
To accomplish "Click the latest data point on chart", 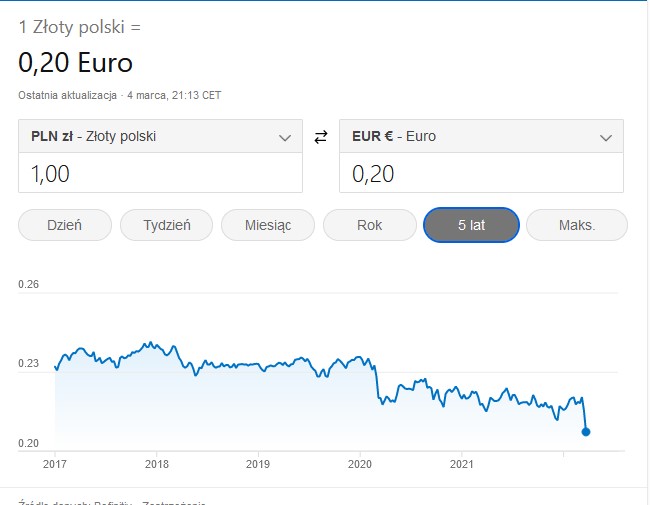I will point(586,432).
